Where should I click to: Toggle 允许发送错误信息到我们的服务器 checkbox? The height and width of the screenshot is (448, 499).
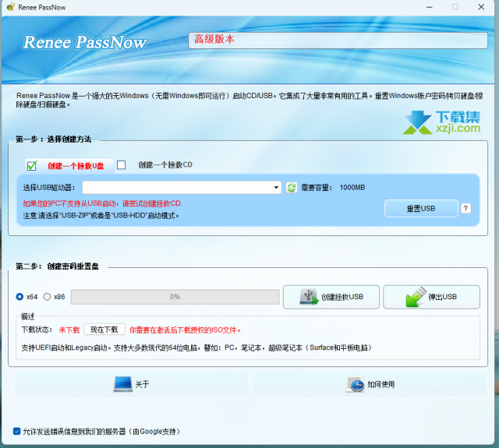pos(17,431)
